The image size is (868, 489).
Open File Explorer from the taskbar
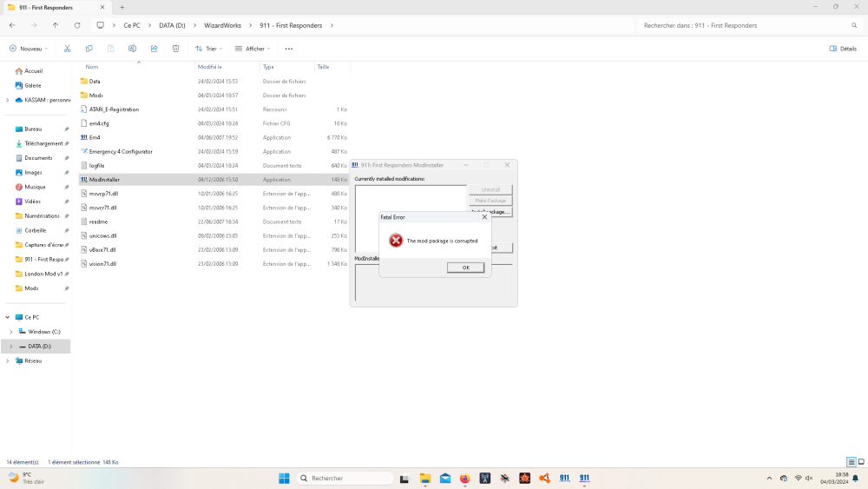[x=425, y=478]
